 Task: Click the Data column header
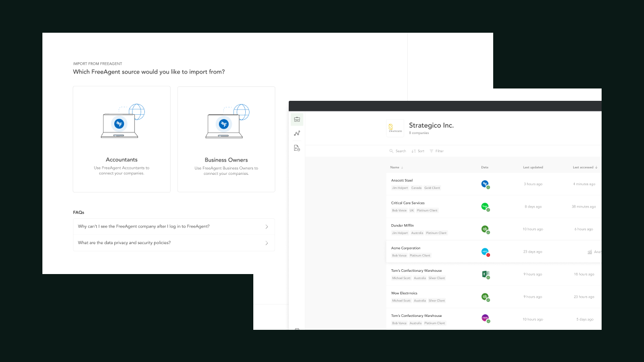point(485,167)
